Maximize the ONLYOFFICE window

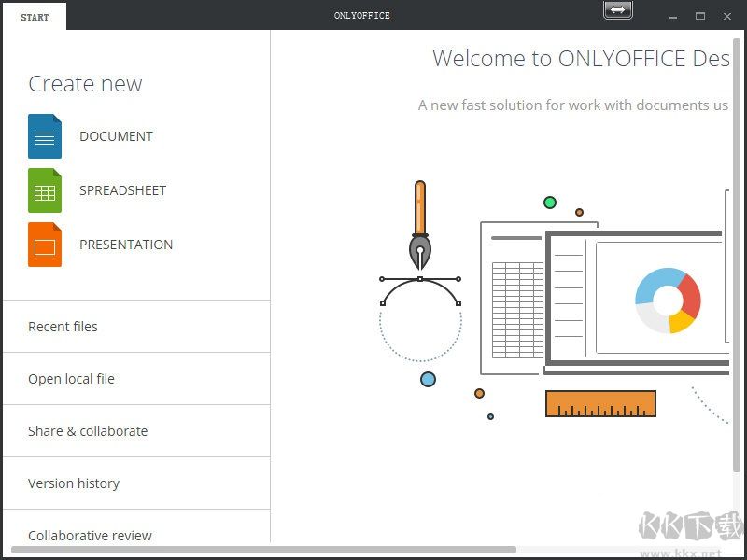coord(701,16)
